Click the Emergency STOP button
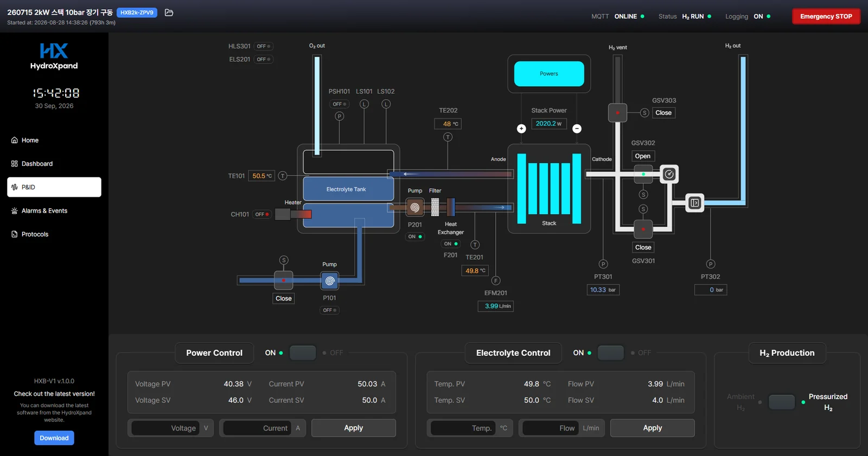This screenshot has height=456, width=868. (x=826, y=16)
